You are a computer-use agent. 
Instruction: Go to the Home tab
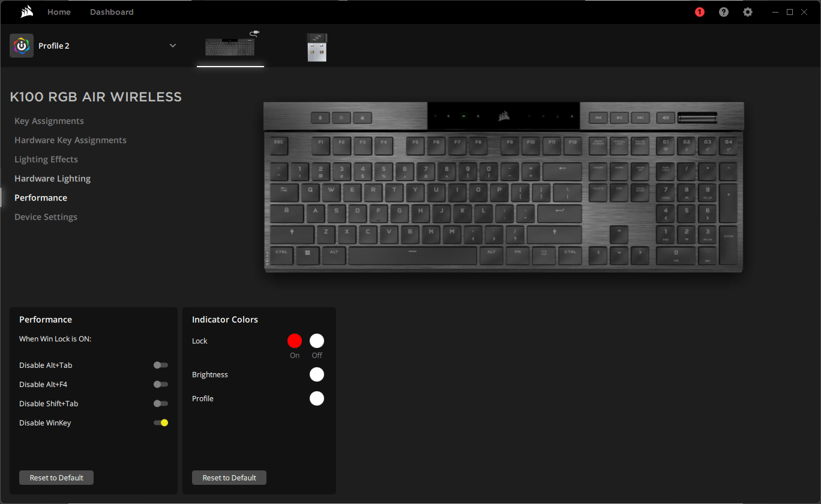tap(59, 12)
